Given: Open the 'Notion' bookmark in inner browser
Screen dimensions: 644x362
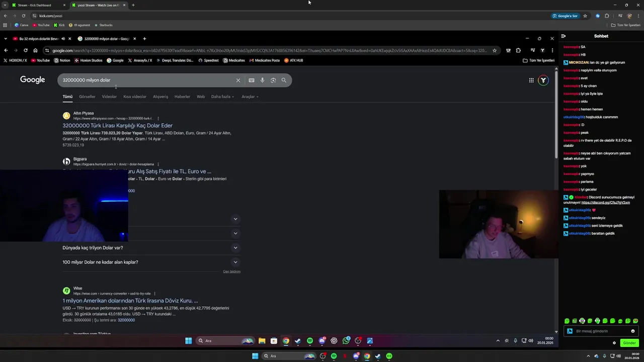Looking at the screenshot, I should [x=62, y=60].
